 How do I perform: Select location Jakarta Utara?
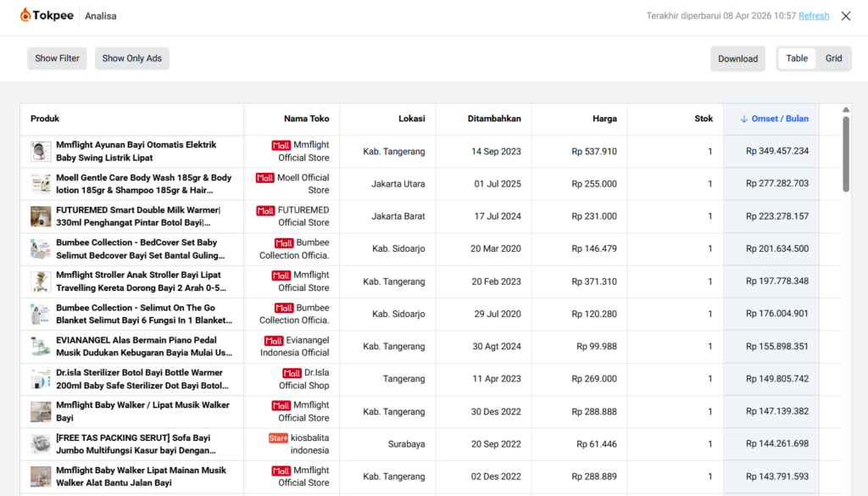coord(398,184)
